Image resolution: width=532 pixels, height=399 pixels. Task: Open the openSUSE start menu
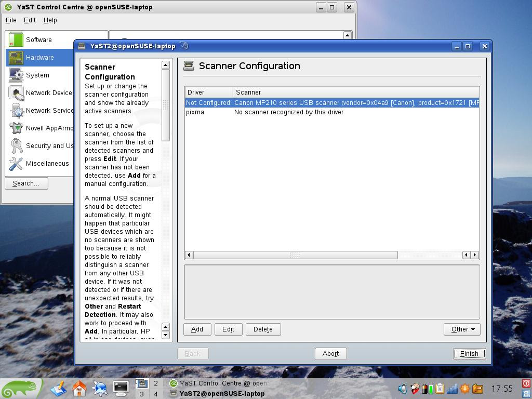click(x=20, y=389)
